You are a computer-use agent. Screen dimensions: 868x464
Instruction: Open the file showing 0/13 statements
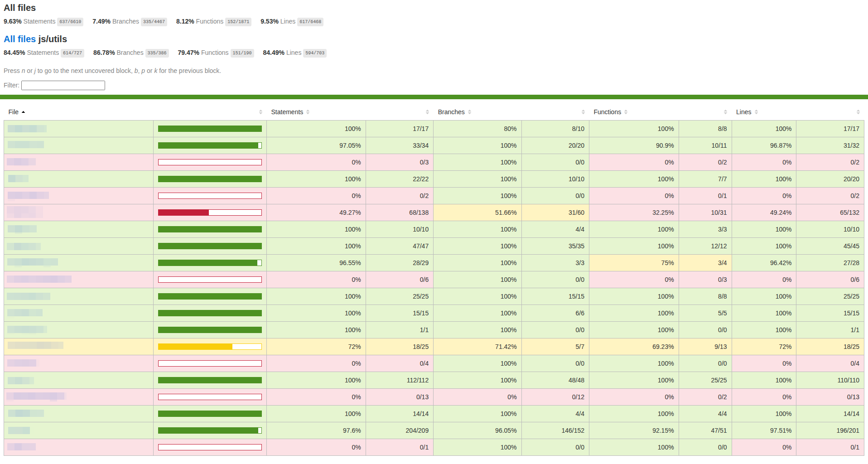pos(36,396)
